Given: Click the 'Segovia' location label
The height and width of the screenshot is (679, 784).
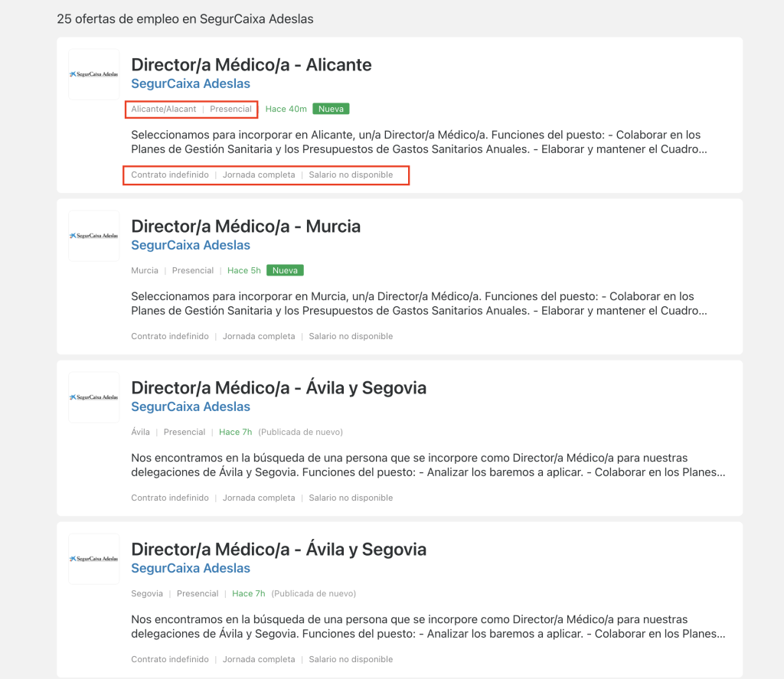Looking at the screenshot, I should [147, 593].
